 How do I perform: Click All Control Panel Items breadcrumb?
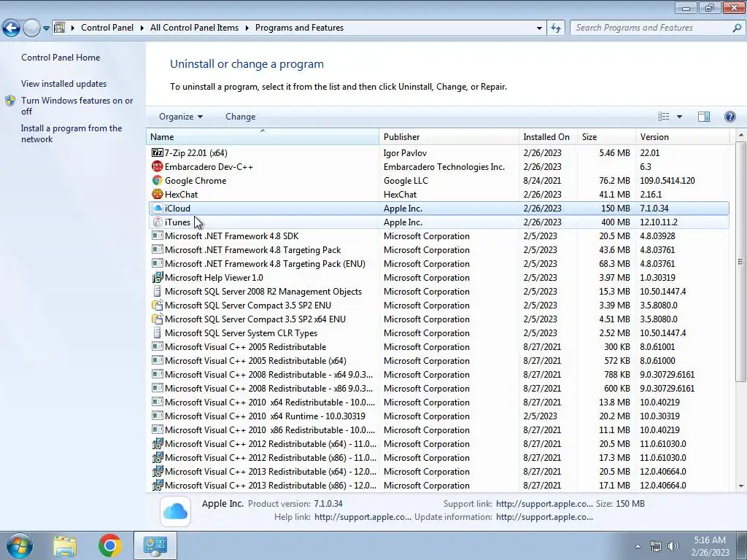point(194,28)
